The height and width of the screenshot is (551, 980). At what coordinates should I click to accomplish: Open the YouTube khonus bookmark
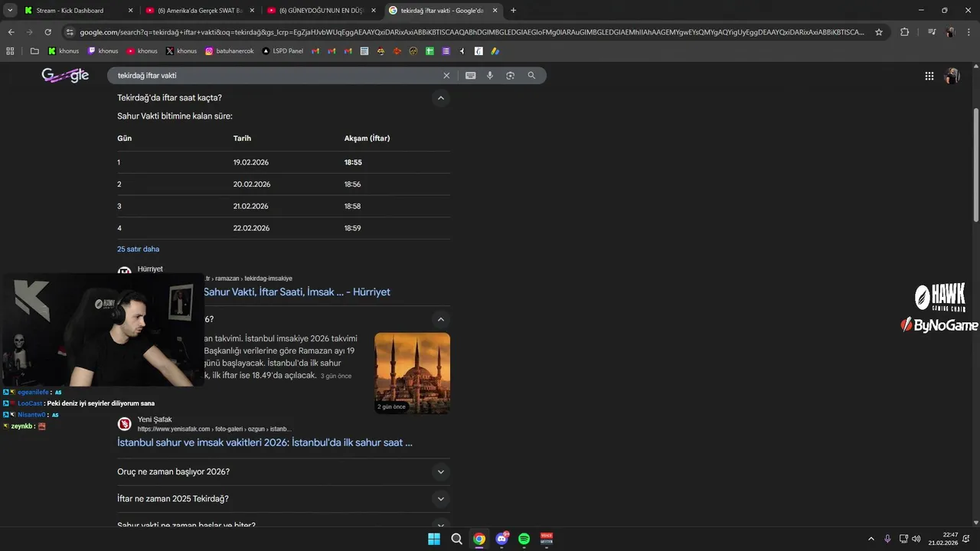[142, 51]
